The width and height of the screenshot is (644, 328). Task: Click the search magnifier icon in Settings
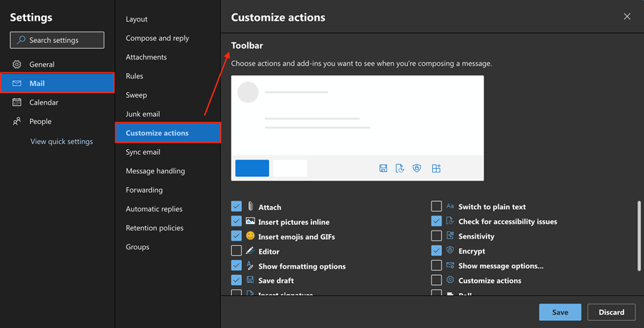tap(21, 40)
